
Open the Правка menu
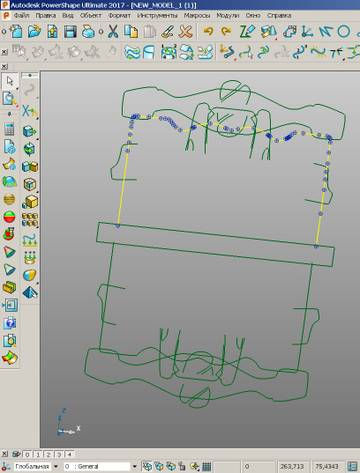click(x=46, y=15)
